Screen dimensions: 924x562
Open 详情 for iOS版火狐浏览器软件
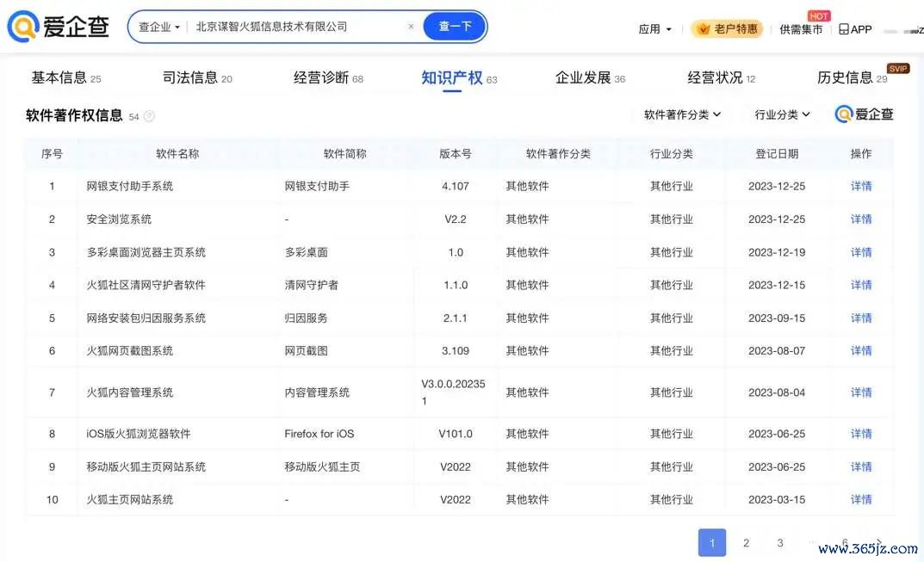[861, 434]
